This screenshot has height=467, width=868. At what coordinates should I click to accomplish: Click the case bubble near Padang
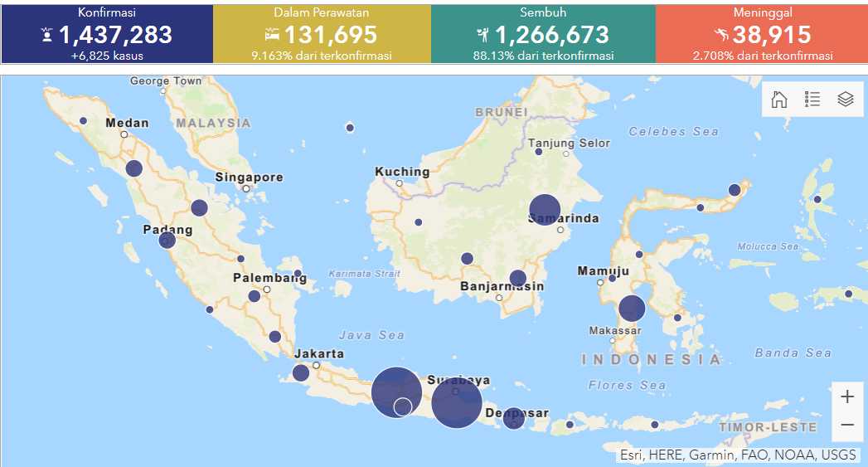(x=167, y=241)
